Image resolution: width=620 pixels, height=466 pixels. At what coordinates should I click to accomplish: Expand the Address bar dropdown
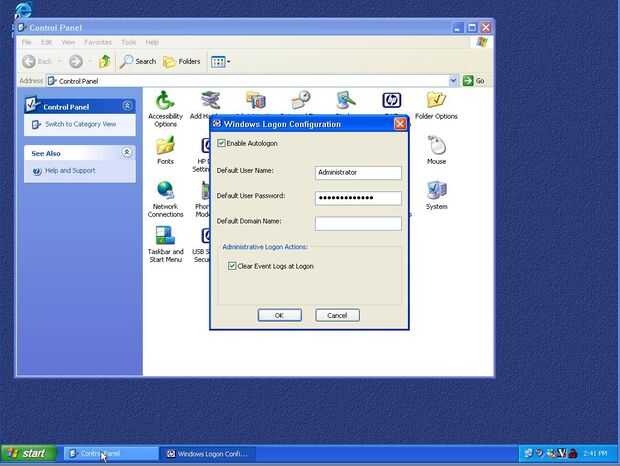click(454, 81)
